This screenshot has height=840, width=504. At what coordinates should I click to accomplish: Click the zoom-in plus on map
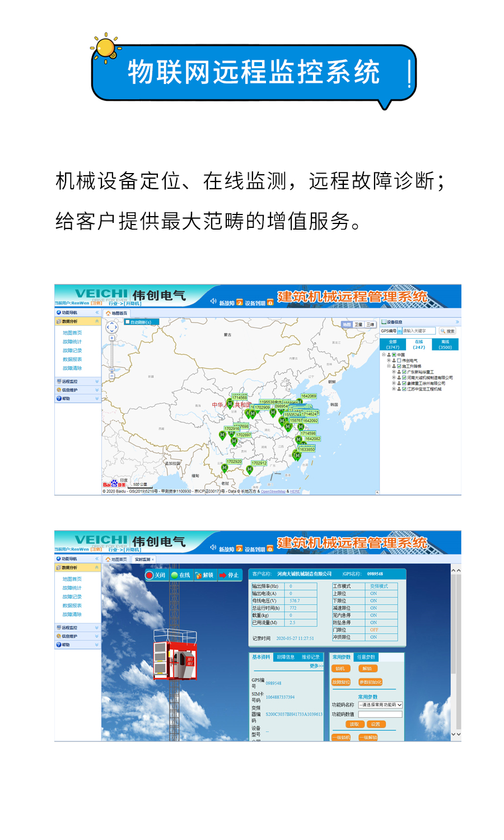pos(111,338)
